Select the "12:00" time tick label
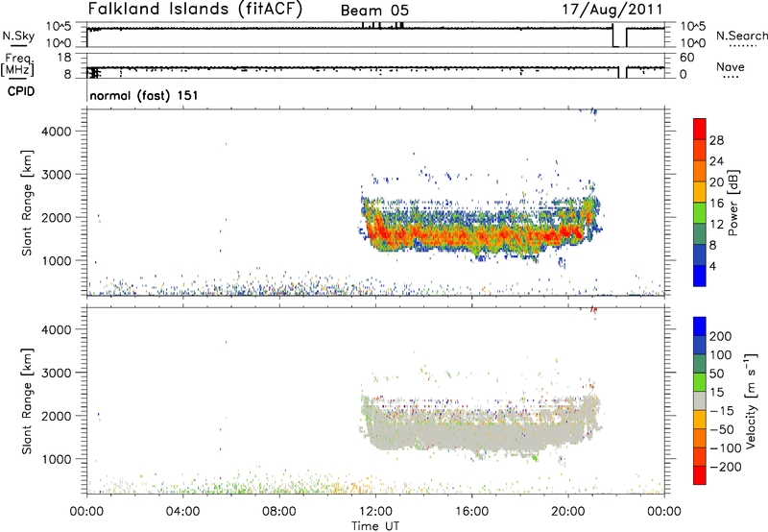Viewport: 768px width, 532px height. pos(375,512)
